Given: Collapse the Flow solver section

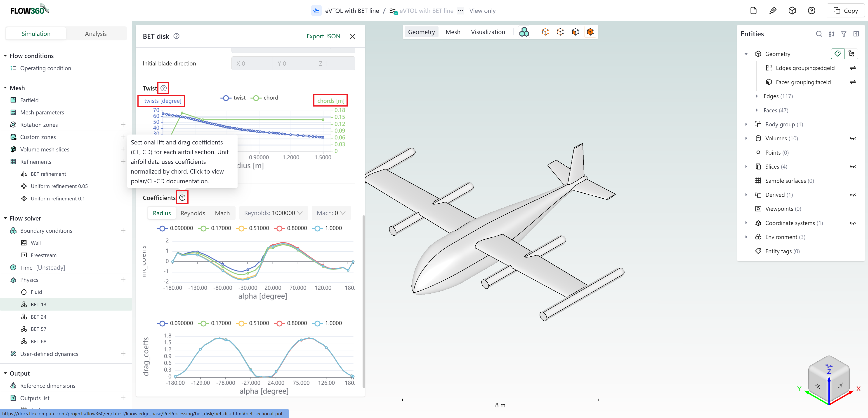Looking at the screenshot, I should [x=5, y=218].
